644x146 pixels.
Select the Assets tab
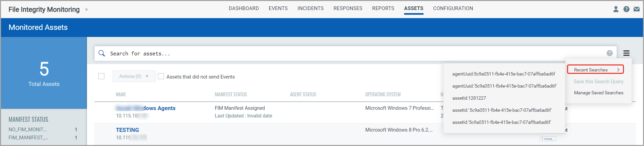click(x=413, y=8)
